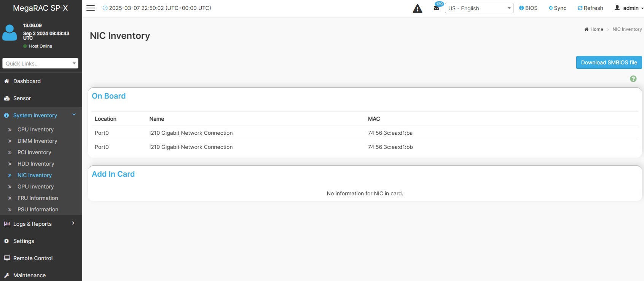Viewport: 644px width, 281px height.
Task: Click the Remote Control monitor icon
Action: pyautogui.click(x=7, y=258)
